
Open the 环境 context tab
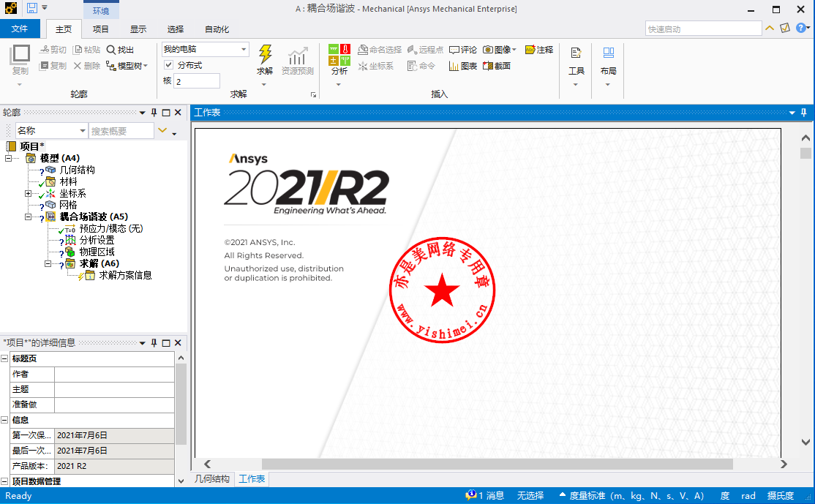101,10
